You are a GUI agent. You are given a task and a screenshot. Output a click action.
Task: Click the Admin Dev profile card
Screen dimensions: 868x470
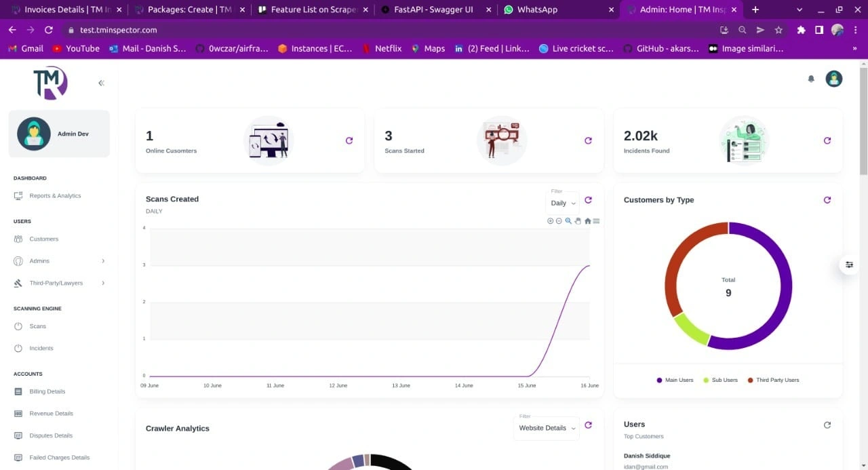click(59, 134)
